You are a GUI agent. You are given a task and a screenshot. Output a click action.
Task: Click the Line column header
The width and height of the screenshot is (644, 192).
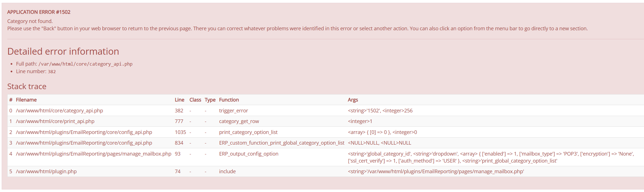coord(179,100)
